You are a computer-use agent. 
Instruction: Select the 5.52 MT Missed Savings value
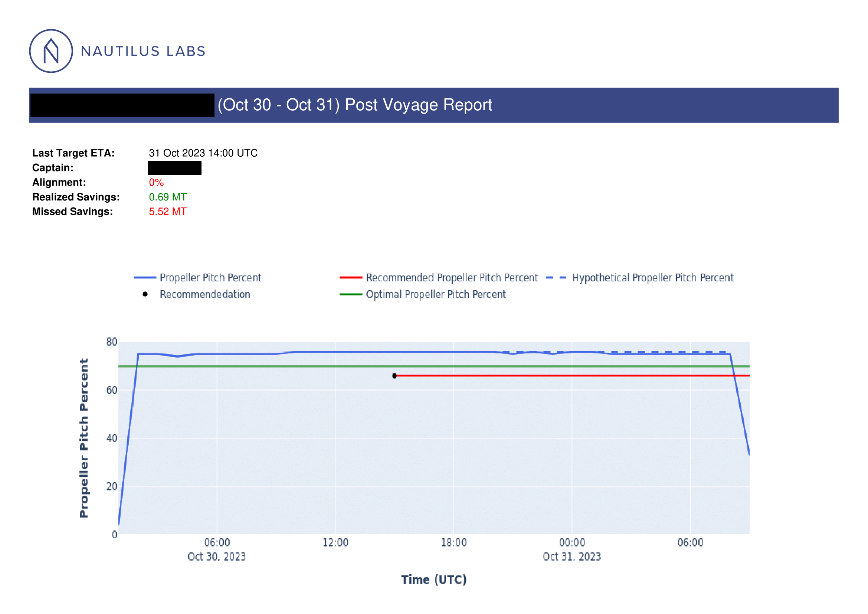[x=167, y=211]
